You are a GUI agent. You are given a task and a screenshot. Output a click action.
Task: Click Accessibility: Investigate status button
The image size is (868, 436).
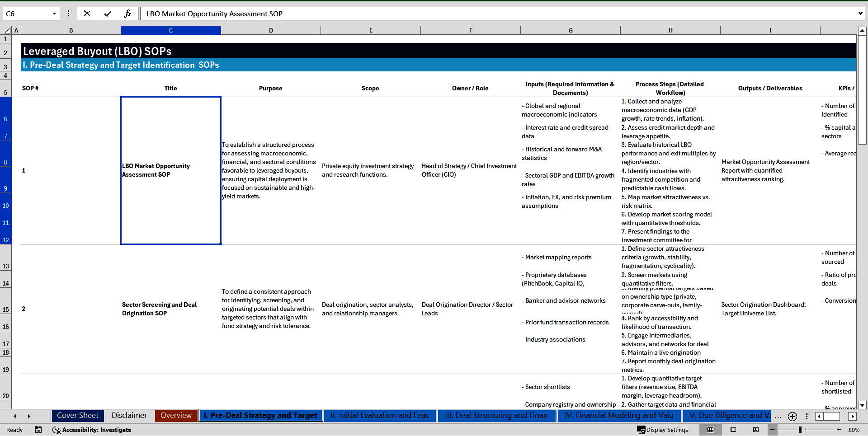92,430
